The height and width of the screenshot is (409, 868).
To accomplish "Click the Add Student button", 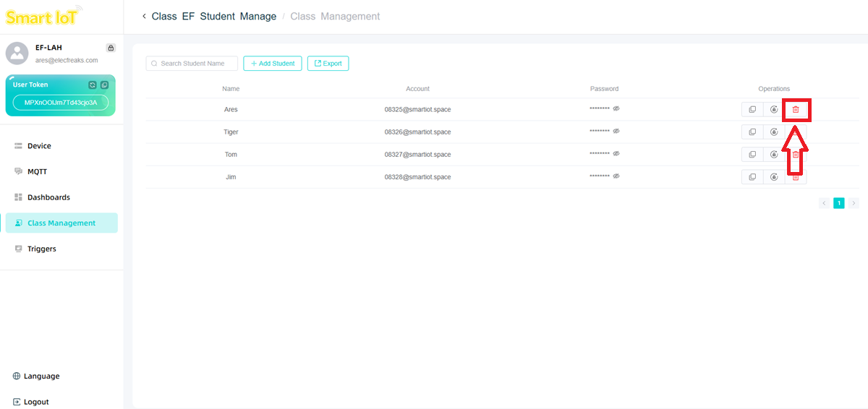I will tap(273, 64).
